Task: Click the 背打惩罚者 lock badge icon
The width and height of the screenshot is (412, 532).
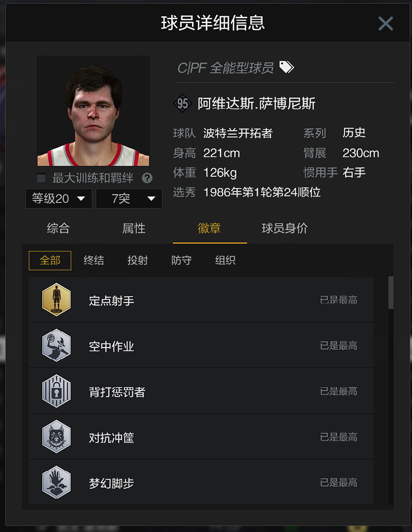Action: tap(56, 391)
